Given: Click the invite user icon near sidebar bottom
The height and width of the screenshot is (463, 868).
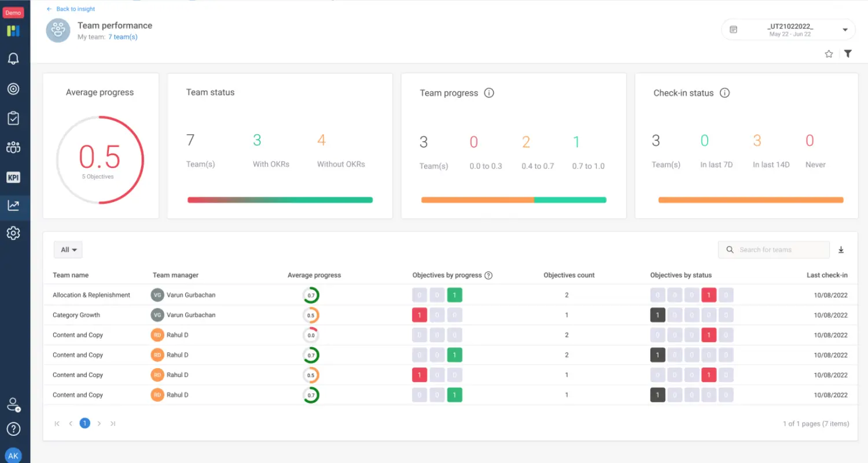Looking at the screenshot, I should point(13,404).
